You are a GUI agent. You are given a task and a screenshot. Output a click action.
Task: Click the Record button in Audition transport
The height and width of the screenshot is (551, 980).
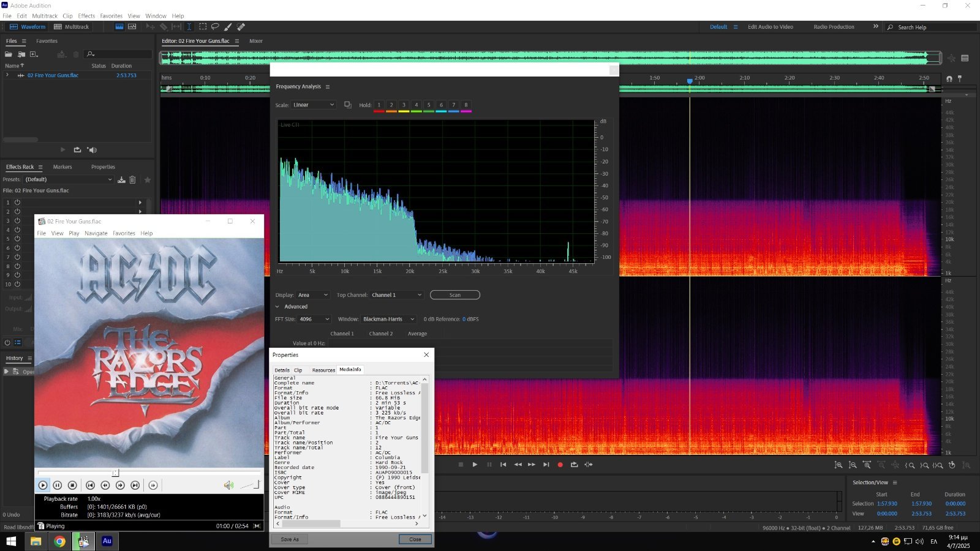tap(560, 465)
